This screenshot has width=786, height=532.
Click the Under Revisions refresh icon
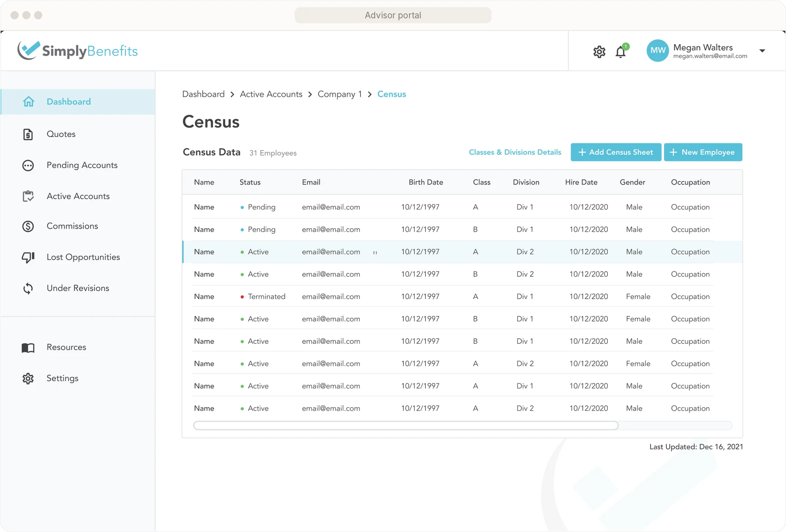click(x=28, y=288)
